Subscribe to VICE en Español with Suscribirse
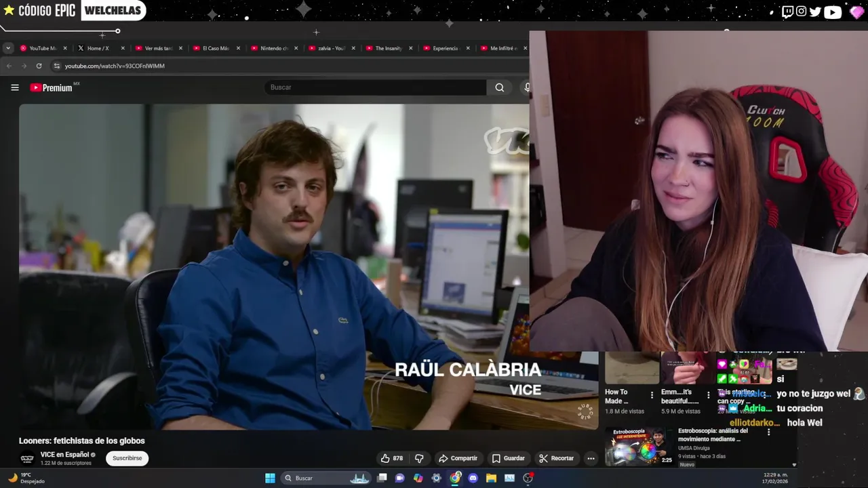This screenshot has width=868, height=488. [127, 458]
